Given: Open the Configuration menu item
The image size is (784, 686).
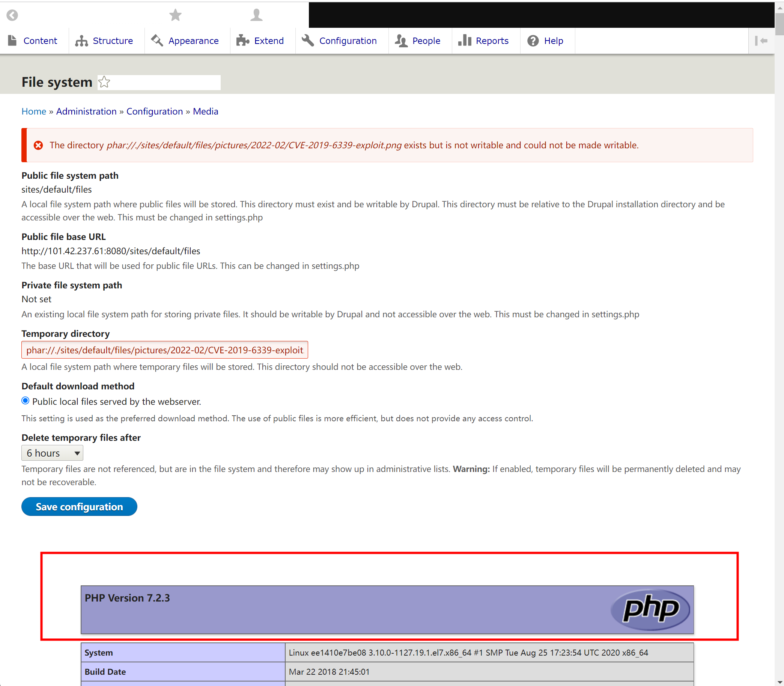Looking at the screenshot, I should pyautogui.click(x=348, y=41).
